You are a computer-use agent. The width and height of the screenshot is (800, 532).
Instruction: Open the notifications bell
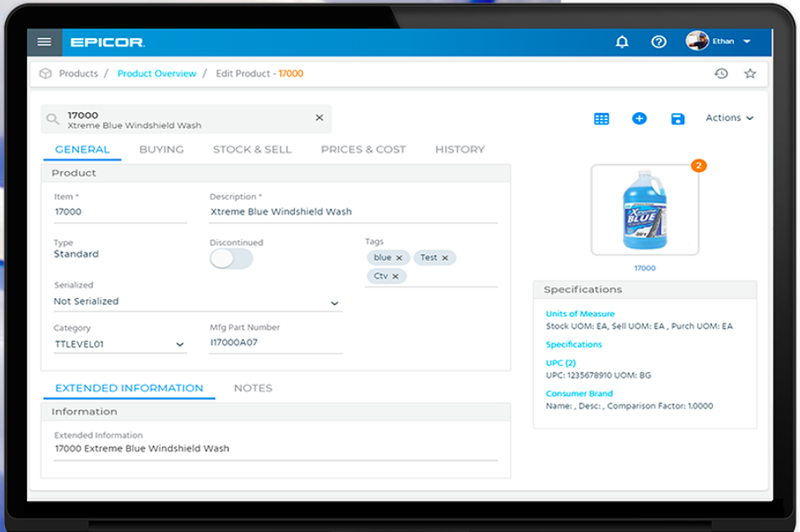pyautogui.click(x=621, y=42)
